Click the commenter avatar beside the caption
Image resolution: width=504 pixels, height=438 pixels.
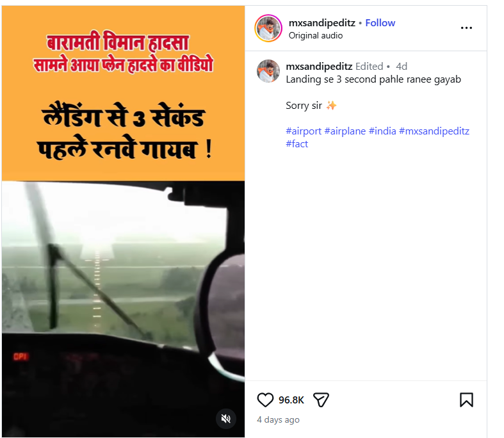point(268,71)
